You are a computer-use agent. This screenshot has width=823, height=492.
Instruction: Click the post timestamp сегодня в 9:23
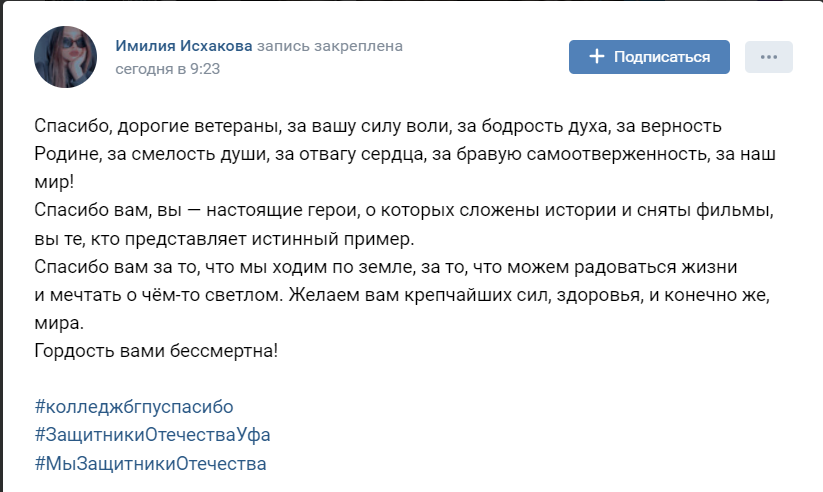[167, 69]
